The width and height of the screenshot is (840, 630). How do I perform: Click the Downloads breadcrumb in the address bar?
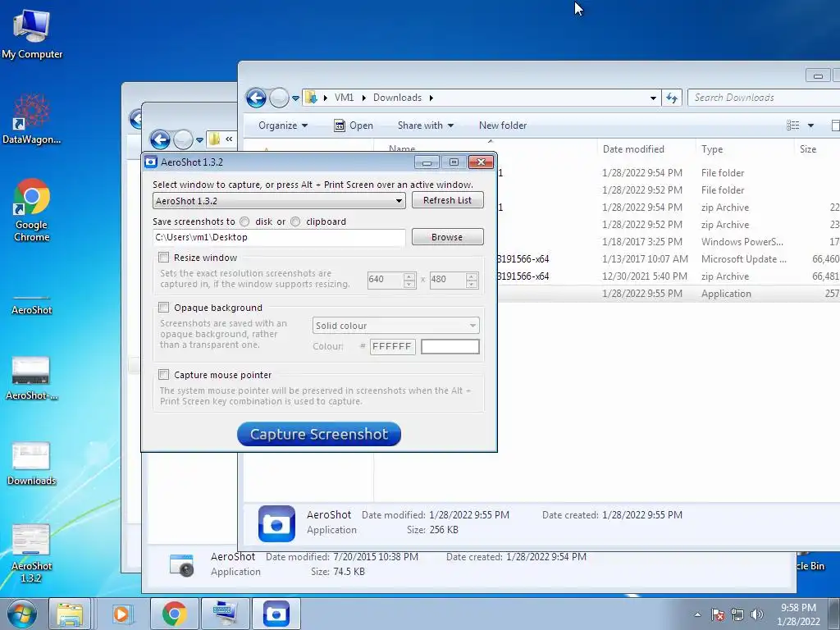(397, 98)
